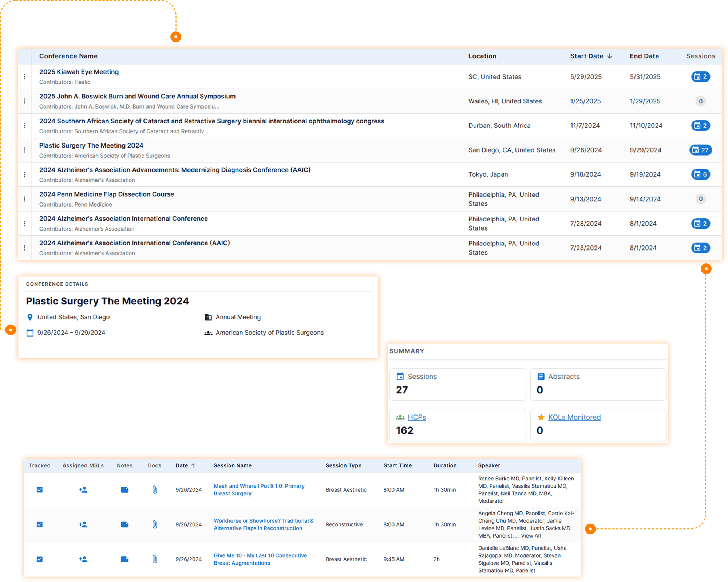Click the docs paperclip for Give Me 10 session
Viewport: 728px width, 582px height.
tap(155, 559)
